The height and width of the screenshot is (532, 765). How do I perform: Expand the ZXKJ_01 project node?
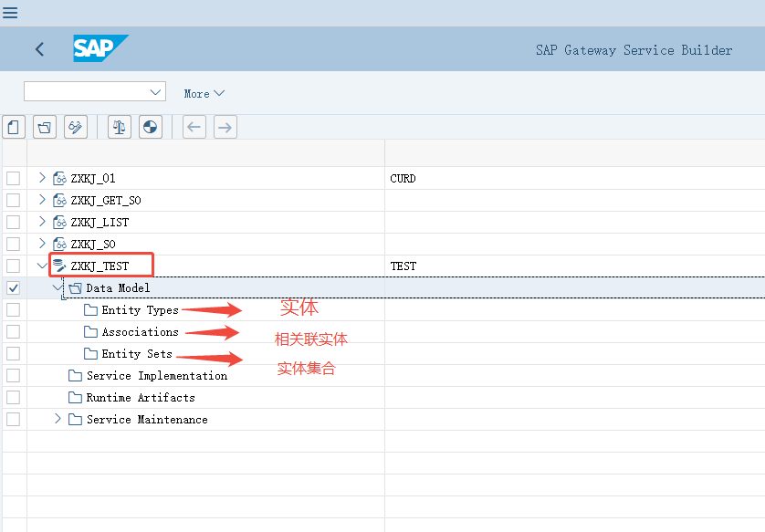coord(42,178)
